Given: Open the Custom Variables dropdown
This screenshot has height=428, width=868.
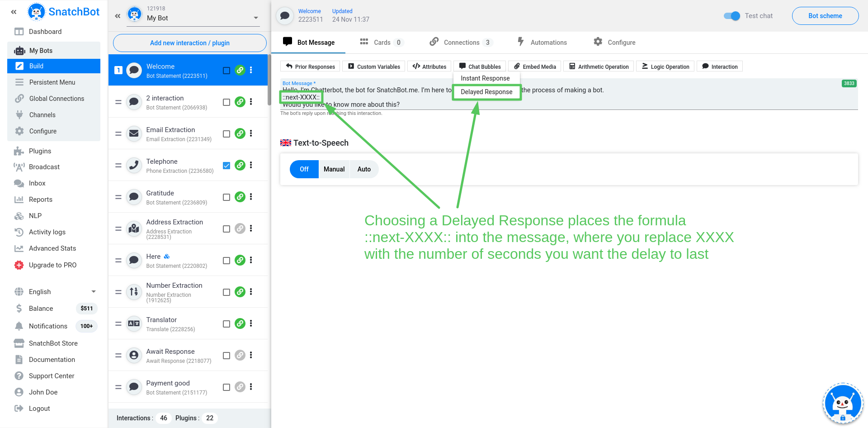Looking at the screenshot, I should pos(374,67).
